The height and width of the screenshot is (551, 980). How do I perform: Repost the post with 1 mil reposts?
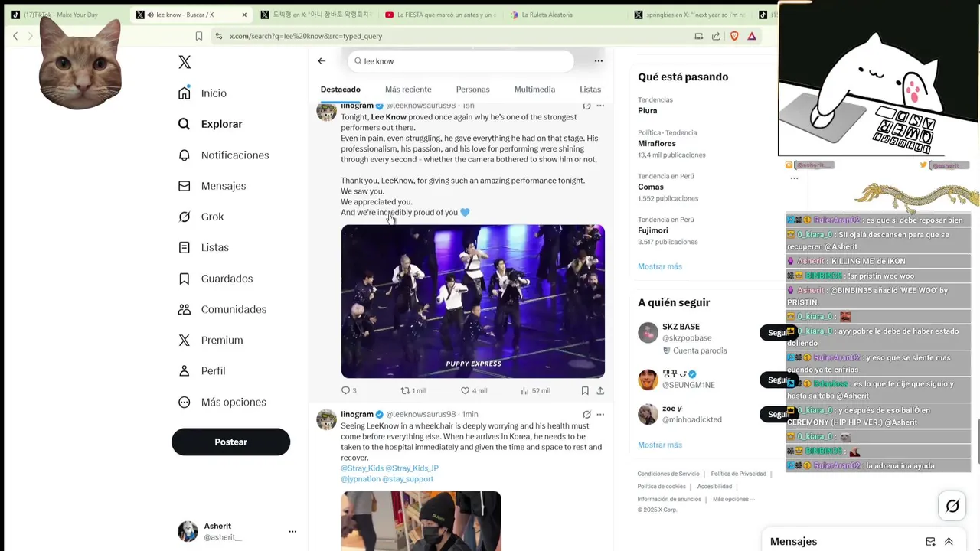coord(413,390)
